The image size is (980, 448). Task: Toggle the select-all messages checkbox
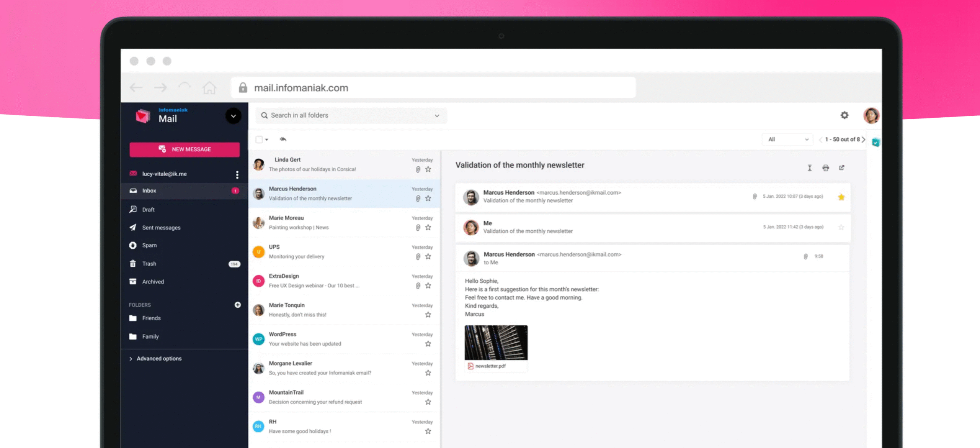pyautogui.click(x=259, y=139)
